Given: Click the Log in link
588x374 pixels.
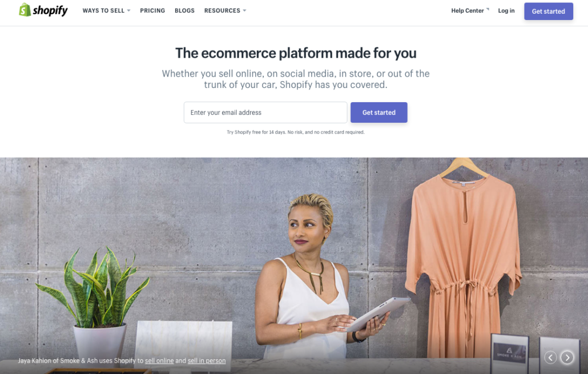Looking at the screenshot, I should pyautogui.click(x=506, y=10).
